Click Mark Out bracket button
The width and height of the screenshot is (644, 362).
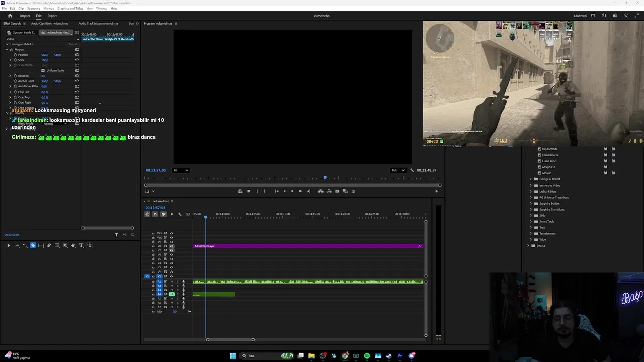(264, 191)
